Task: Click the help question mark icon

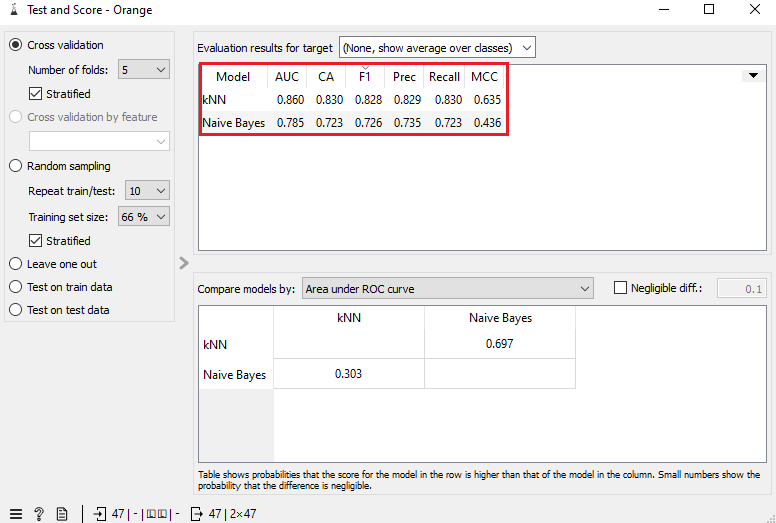Action: click(x=39, y=514)
